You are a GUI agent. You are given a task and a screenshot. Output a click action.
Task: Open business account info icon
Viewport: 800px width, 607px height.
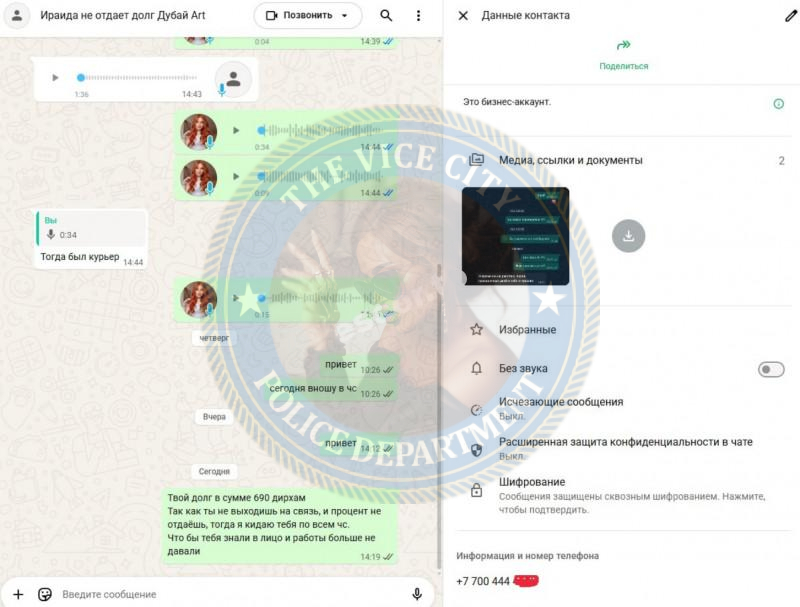(x=779, y=104)
